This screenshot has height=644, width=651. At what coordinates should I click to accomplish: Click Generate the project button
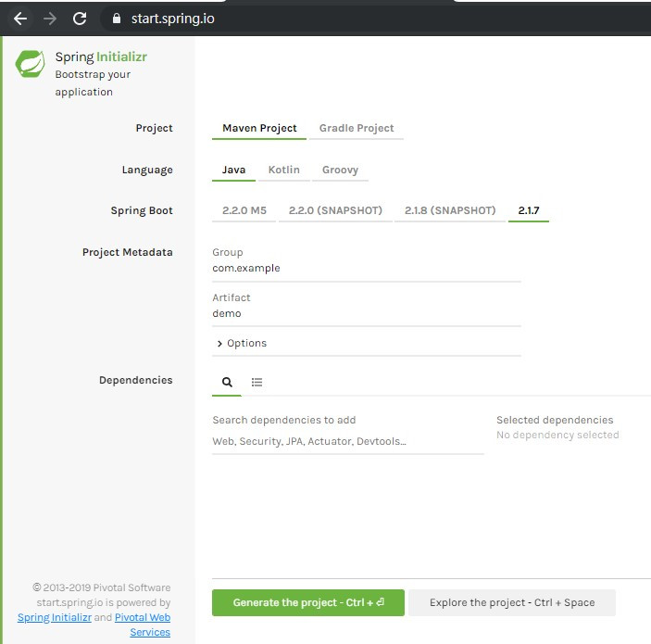pos(308,602)
